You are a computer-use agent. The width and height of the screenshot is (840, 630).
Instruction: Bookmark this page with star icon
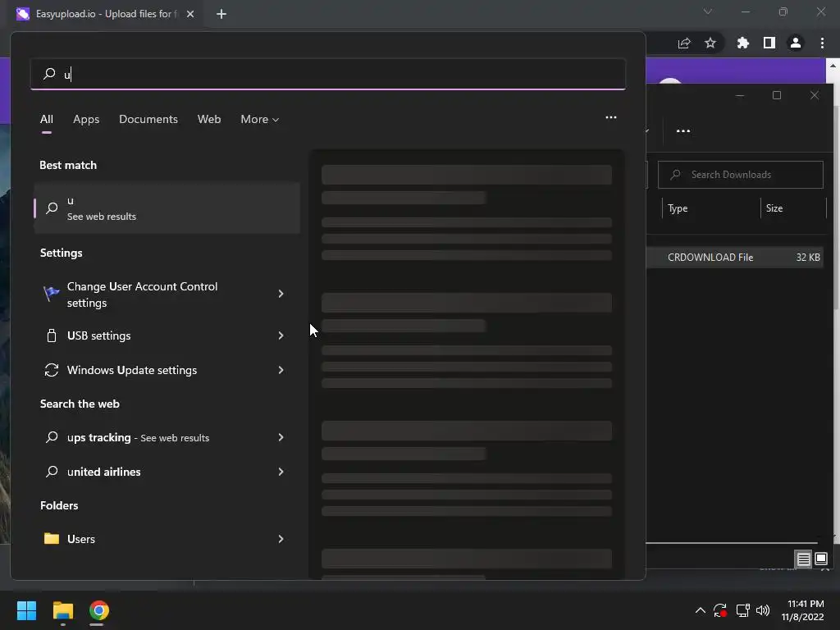tap(710, 43)
